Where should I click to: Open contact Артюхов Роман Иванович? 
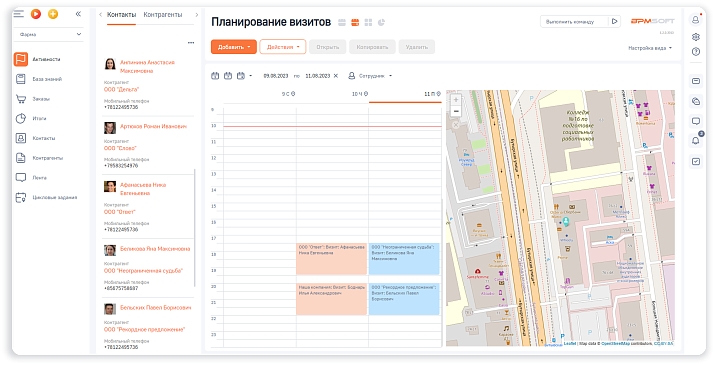click(x=153, y=126)
